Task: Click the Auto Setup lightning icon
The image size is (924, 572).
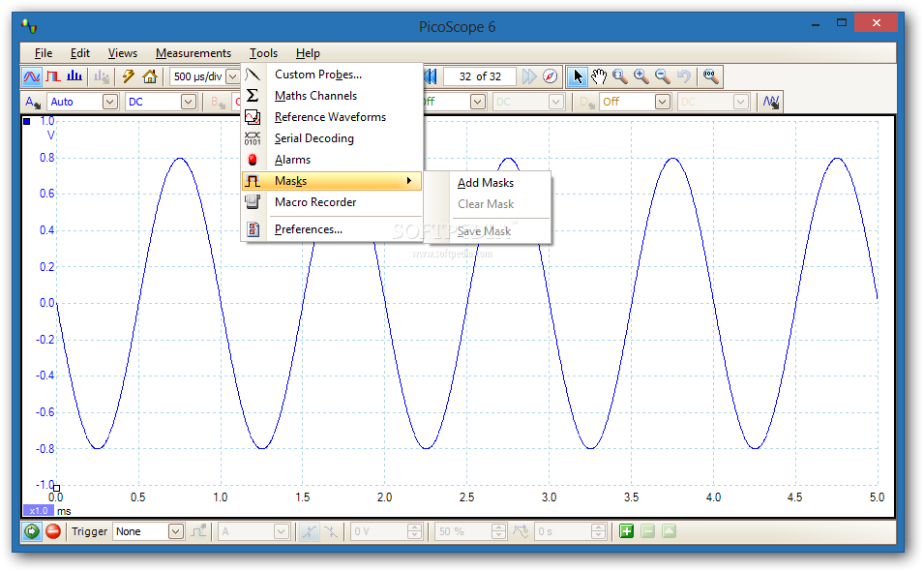Action: point(128,76)
